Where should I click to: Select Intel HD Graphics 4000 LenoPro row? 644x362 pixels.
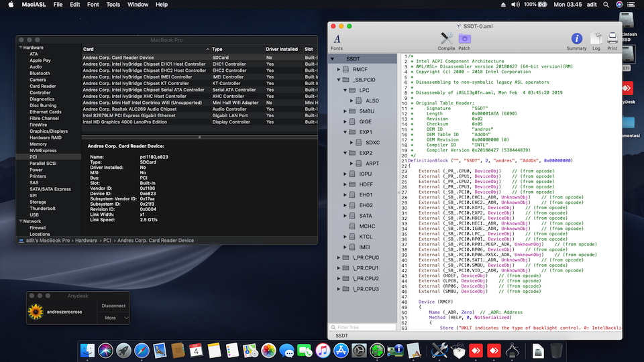[x=200, y=122]
